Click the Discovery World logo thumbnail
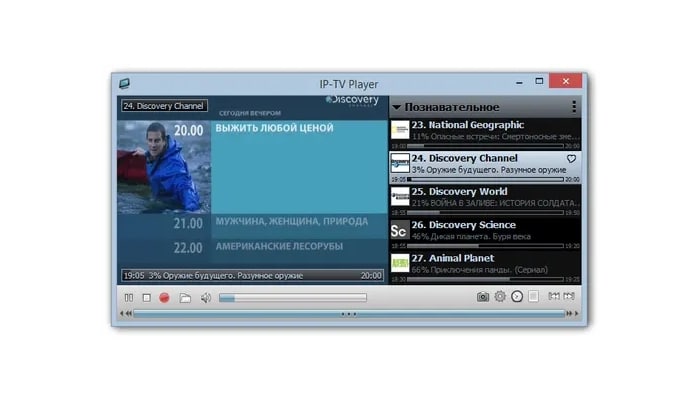 pyautogui.click(x=400, y=196)
